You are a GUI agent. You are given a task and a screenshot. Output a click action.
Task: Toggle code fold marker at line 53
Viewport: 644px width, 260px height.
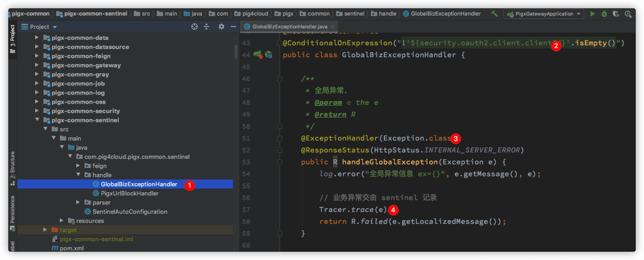click(x=280, y=162)
